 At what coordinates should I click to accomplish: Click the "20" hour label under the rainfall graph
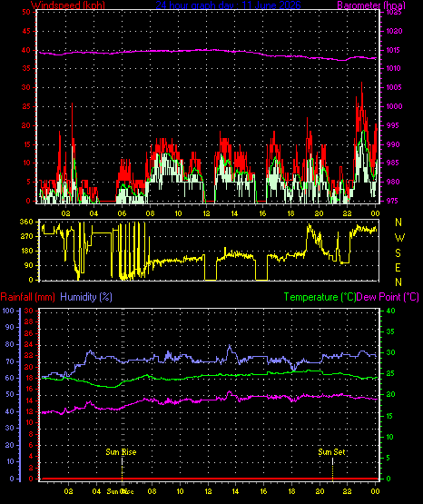tap(320, 491)
